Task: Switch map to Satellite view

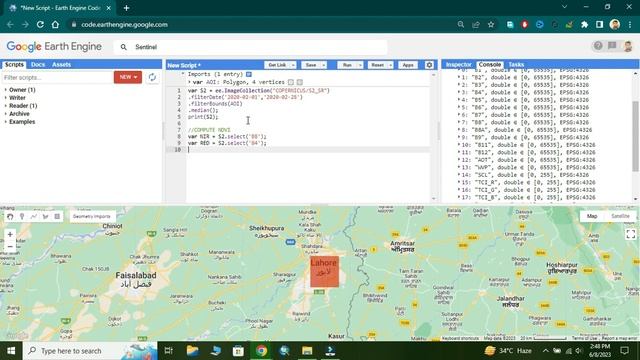Action: pos(620,216)
